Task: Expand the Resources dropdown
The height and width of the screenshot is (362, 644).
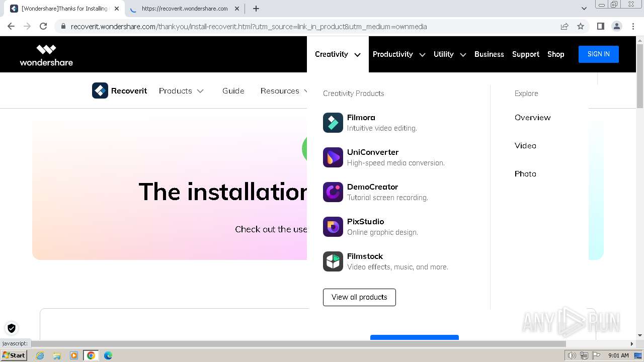Action: 284,91
